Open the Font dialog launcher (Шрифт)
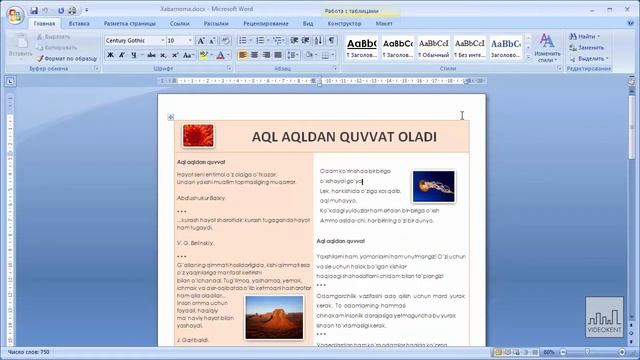The image size is (640, 360). click(229, 69)
